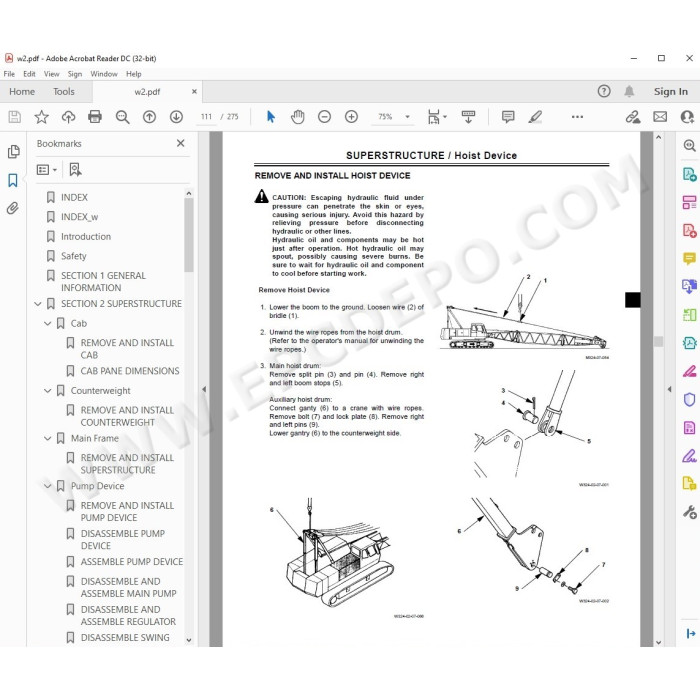The image size is (700, 700).
Task: Collapse SECTION 2 SUPERSTRUCTURE bookmark
Action: (38, 304)
